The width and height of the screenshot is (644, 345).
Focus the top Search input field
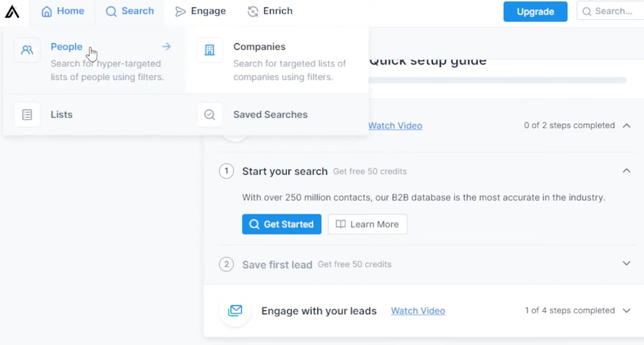[613, 11]
